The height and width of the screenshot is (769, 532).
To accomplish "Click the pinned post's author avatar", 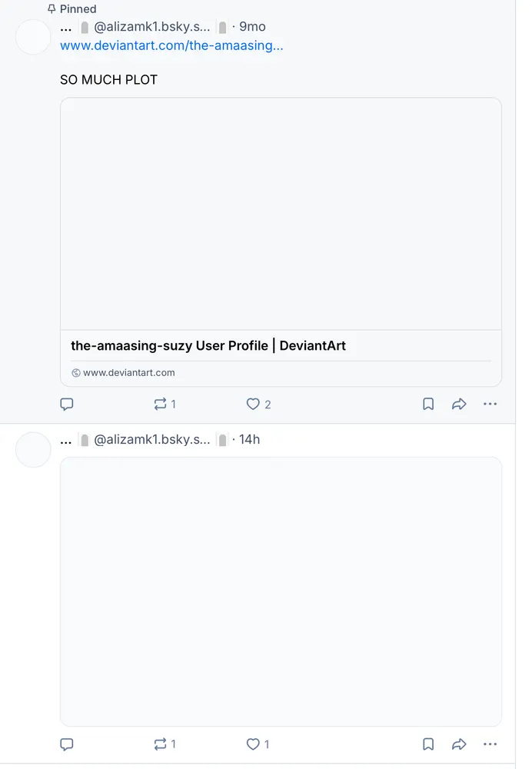I will [33, 37].
